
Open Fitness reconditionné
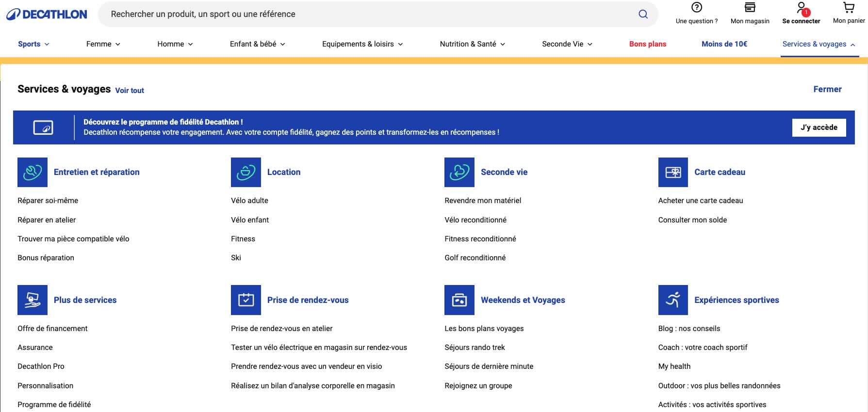[480, 239]
